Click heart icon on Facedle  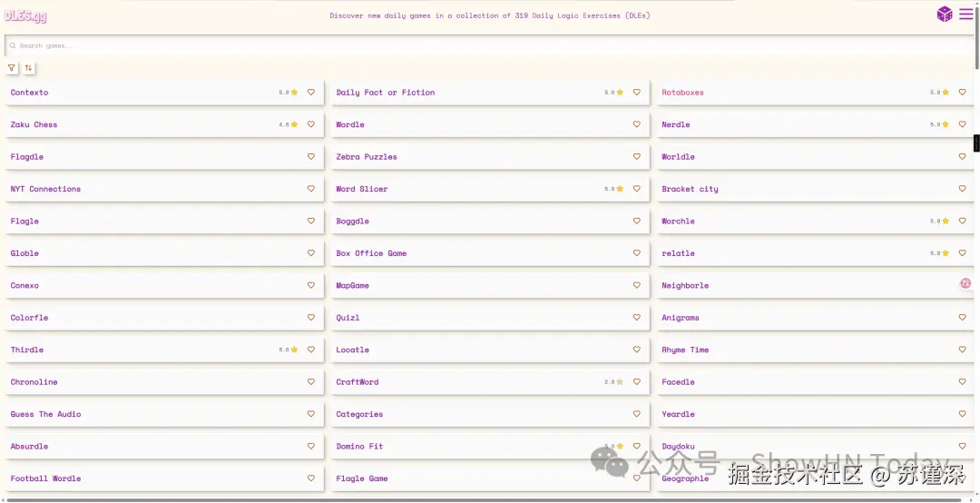962,381
